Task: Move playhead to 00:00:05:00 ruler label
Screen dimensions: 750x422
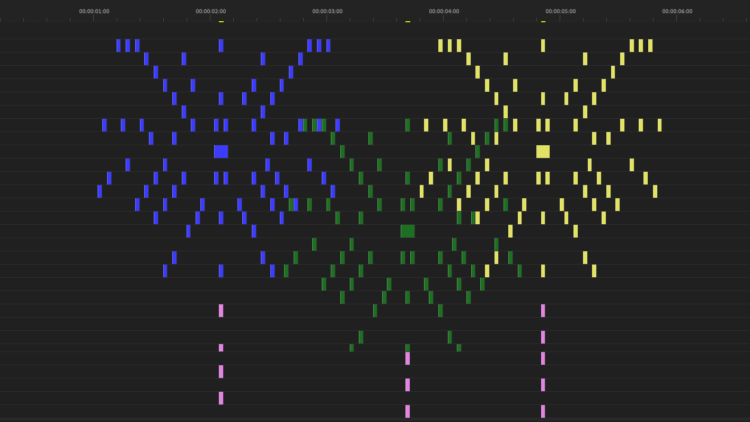Action: [560, 11]
